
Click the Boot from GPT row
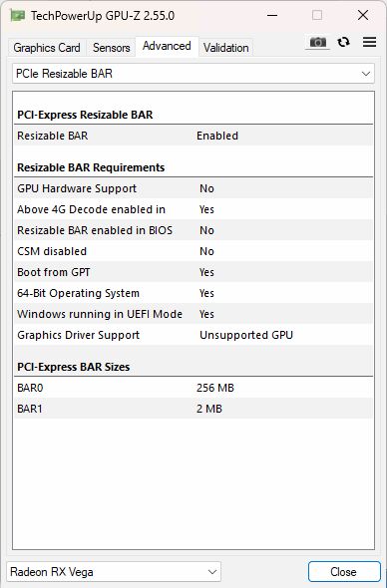[x=194, y=272]
